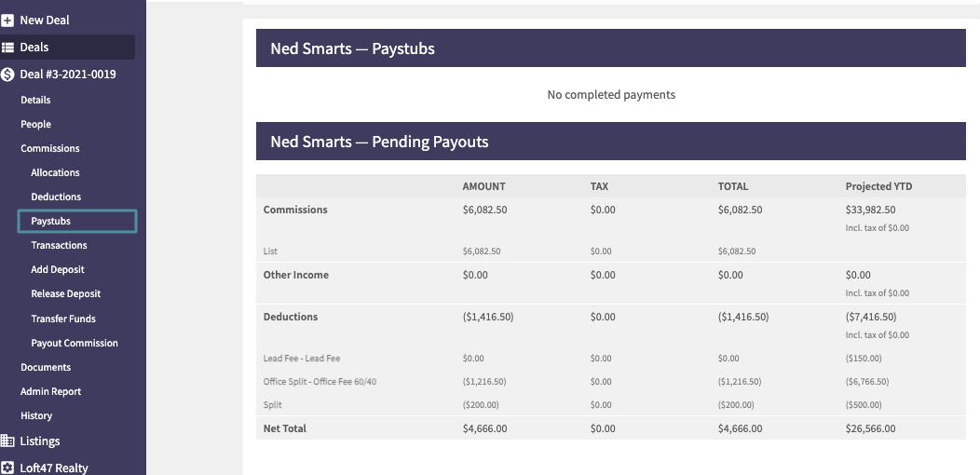Choose Add Deposit in sidebar
Image resolution: width=980 pixels, height=475 pixels.
(x=58, y=269)
